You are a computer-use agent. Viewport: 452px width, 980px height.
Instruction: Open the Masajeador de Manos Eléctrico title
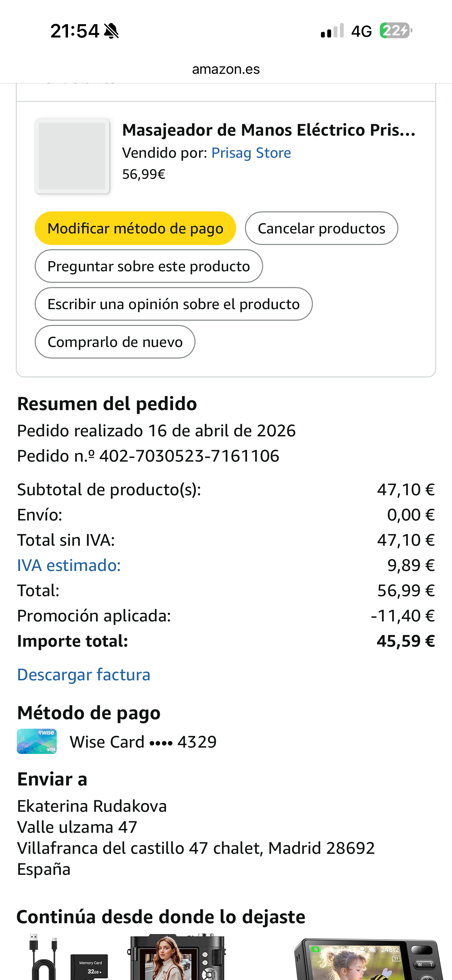[269, 130]
